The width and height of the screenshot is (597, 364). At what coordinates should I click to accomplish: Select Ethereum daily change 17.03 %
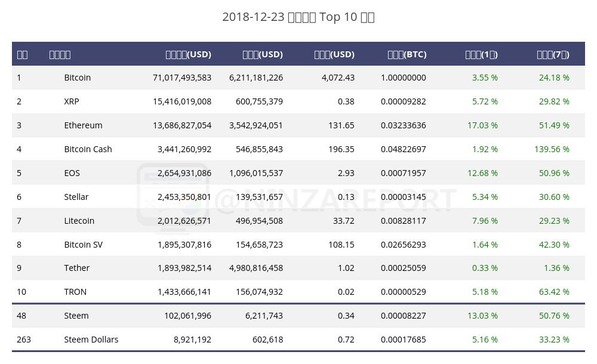(x=482, y=125)
